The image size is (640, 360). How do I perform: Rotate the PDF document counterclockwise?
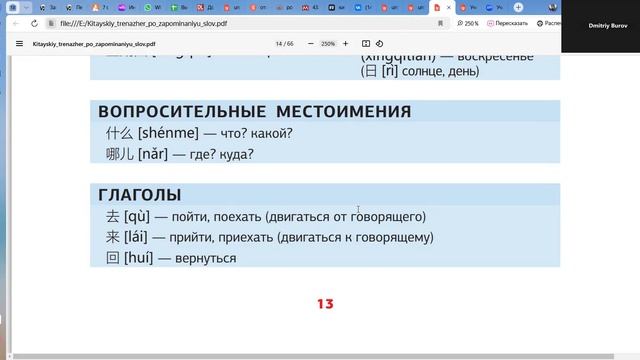379,44
